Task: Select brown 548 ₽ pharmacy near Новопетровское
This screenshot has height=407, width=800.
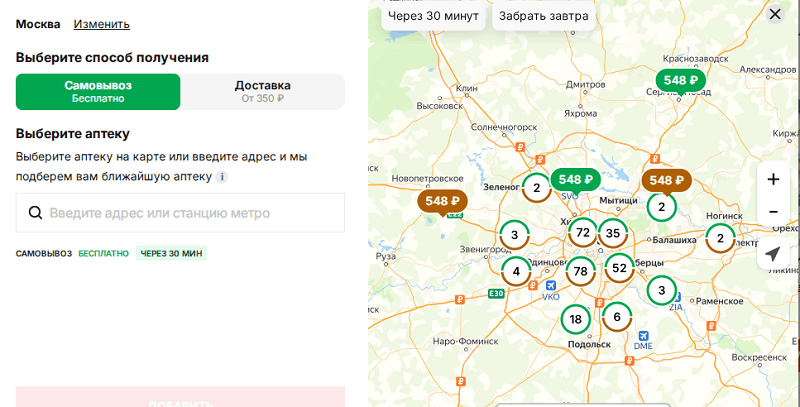Action: (442, 201)
